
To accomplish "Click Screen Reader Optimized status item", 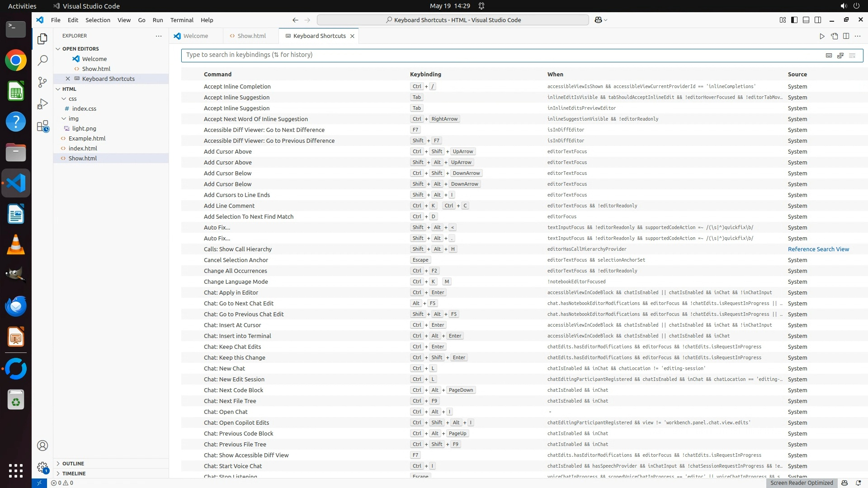I will [x=801, y=483].
